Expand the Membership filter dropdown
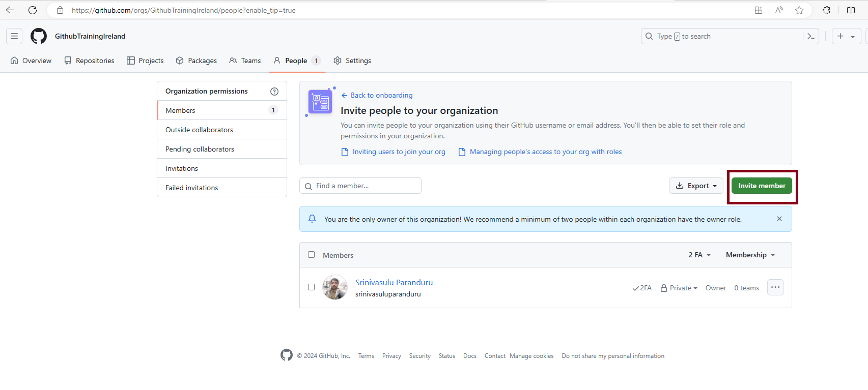Image resolution: width=868 pixels, height=390 pixels. point(750,255)
